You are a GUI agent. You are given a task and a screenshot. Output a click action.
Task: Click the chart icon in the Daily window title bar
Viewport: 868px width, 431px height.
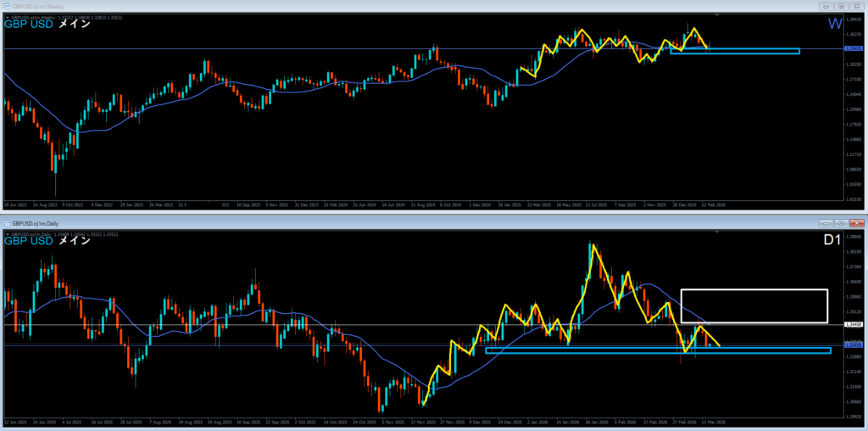point(7,223)
